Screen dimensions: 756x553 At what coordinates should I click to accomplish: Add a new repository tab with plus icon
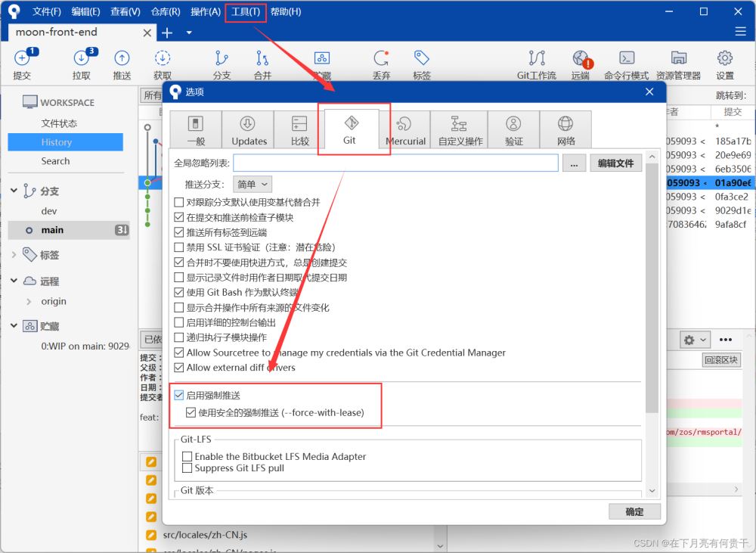pos(167,33)
